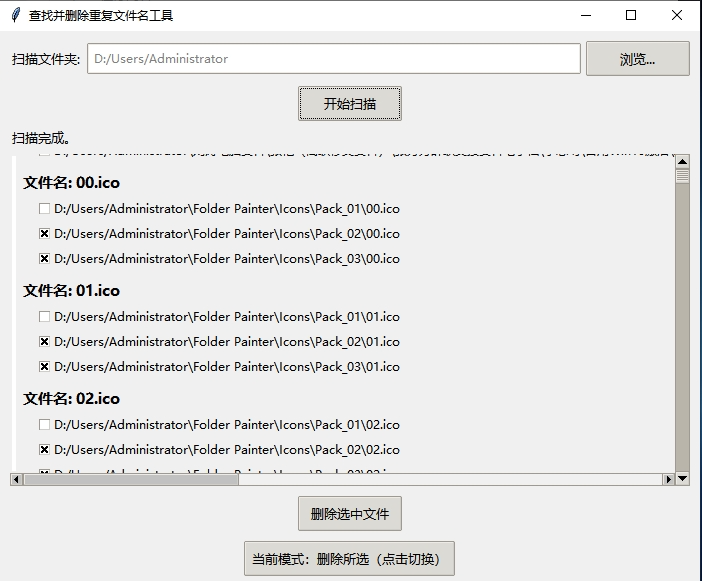The width and height of the screenshot is (702, 581).
Task: Select the 文件名: 01.ico heading
Action: [72, 290]
